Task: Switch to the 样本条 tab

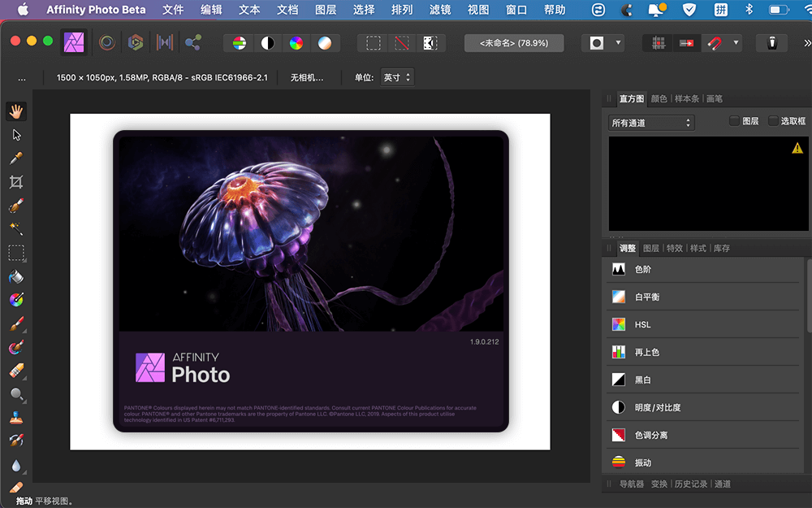Action: (x=687, y=98)
